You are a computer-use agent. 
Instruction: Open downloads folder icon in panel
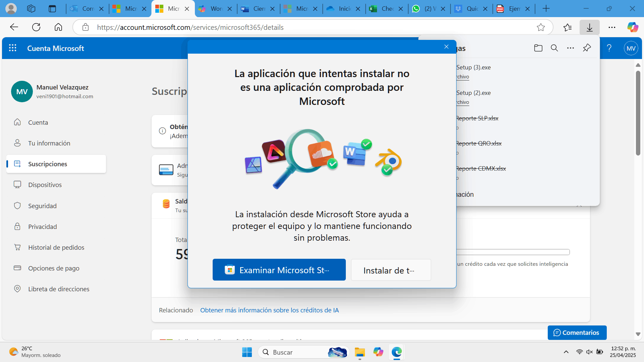tap(538, 48)
